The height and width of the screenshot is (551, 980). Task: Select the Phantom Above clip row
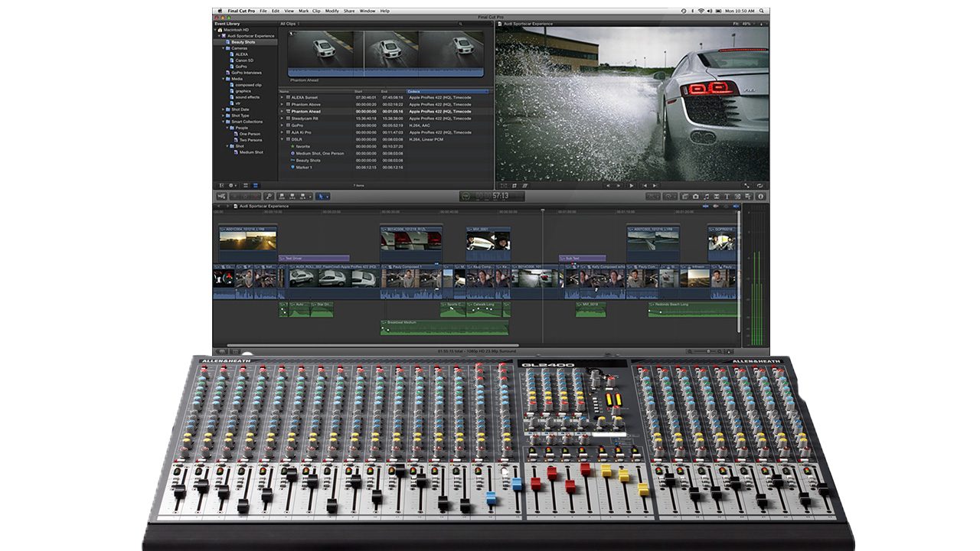click(x=387, y=105)
